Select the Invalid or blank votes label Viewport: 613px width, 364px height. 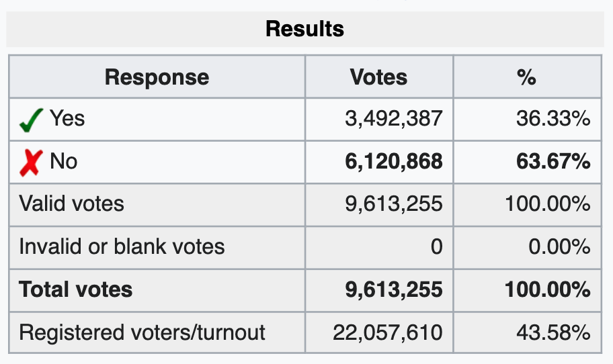(122, 247)
